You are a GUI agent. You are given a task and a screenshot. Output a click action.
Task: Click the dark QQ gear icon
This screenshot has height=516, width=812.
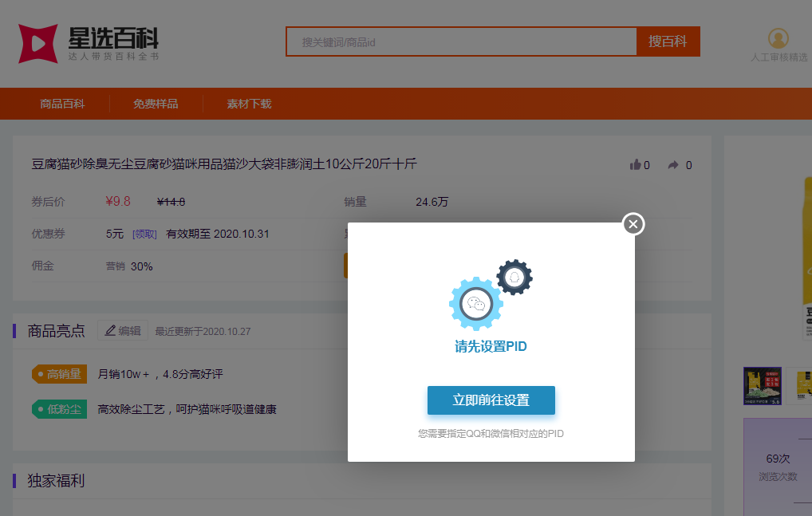click(x=514, y=278)
